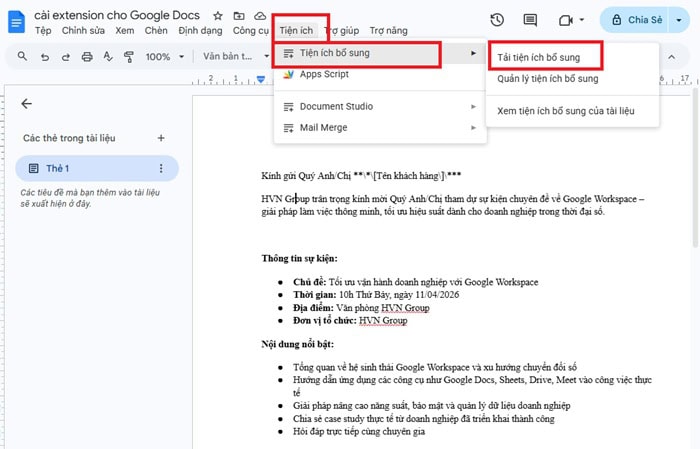The image size is (700, 449).
Task: Star this document
Action: tap(218, 17)
